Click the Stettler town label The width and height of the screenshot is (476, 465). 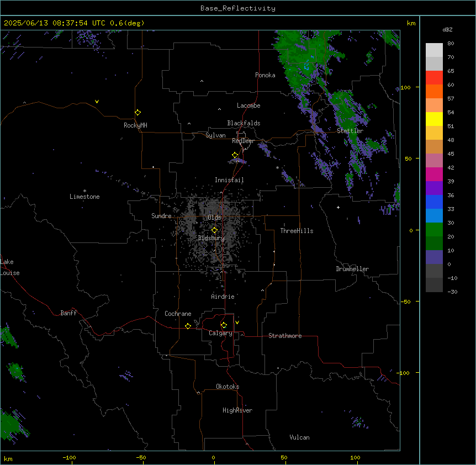point(350,131)
